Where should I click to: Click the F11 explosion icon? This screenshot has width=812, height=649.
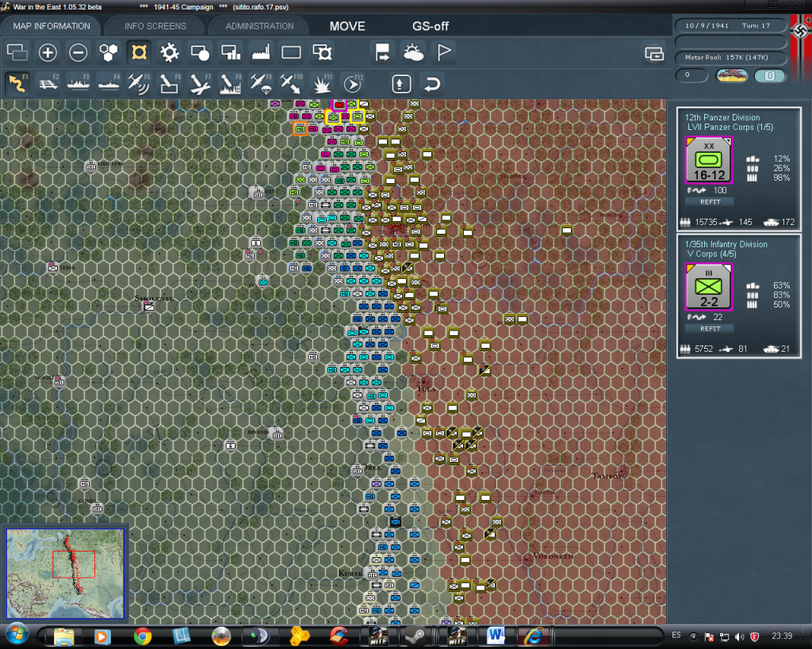[x=322, y=83]
